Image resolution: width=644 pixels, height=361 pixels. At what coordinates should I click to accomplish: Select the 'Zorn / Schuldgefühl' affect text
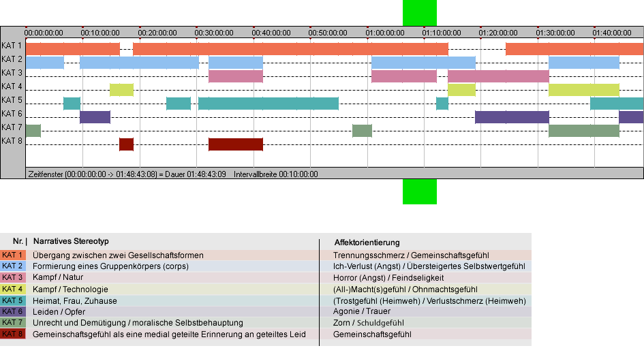click(x=369, y=324)
